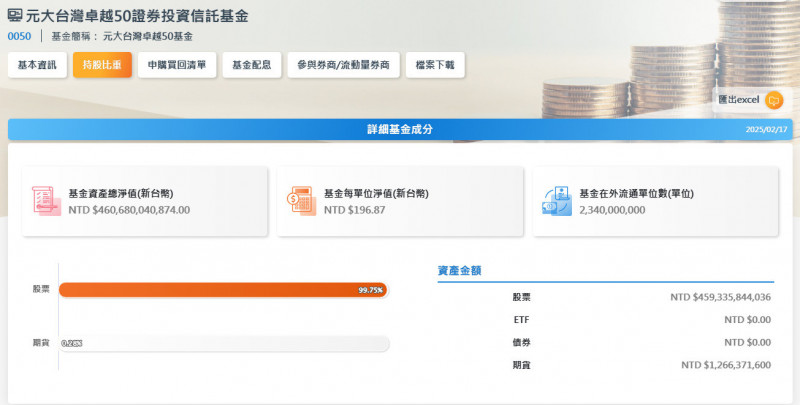800x405 pixels.
Task: Click 基金在外流通單位數(單位) label
Action: pyautogui.click(x=636, y=194)
